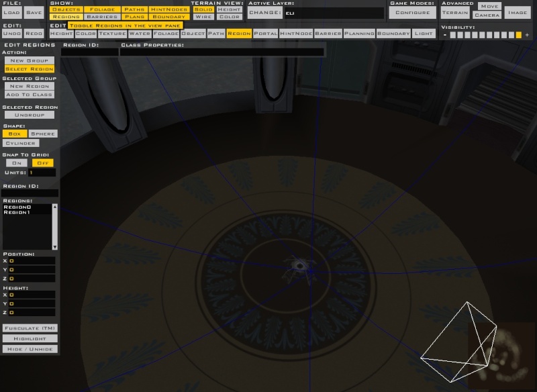Screen dimensions: 537x392
Task: Click the snap Units input field
Action: point(42,173)
